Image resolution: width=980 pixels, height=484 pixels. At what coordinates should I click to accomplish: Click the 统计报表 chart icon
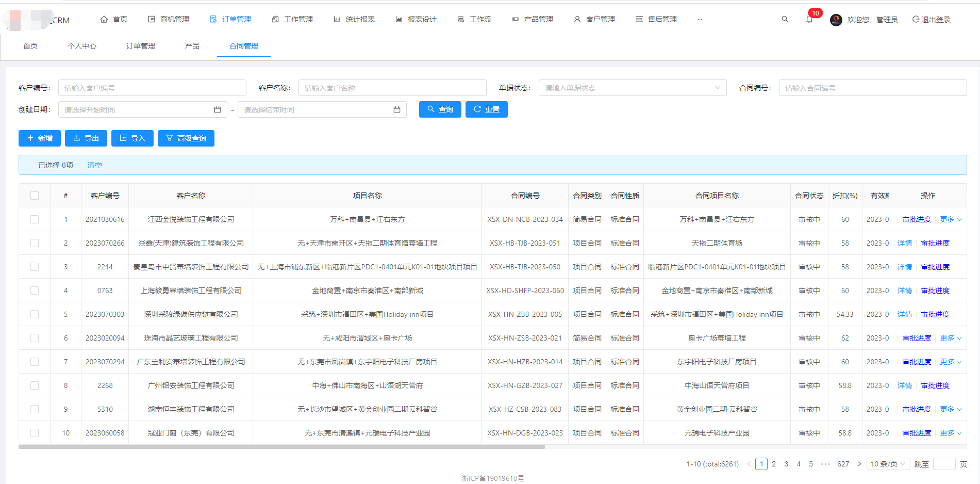337,19
